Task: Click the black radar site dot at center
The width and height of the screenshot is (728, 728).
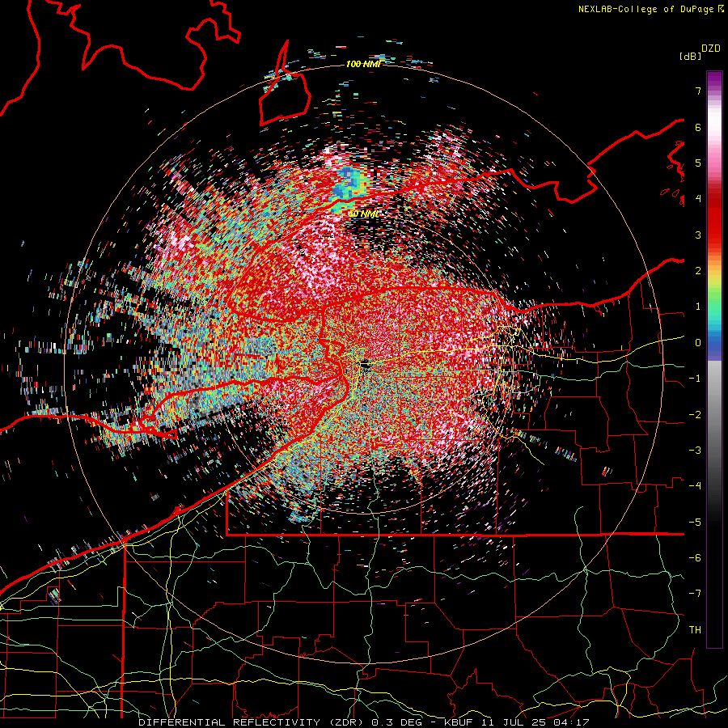Action: point(366,365)
